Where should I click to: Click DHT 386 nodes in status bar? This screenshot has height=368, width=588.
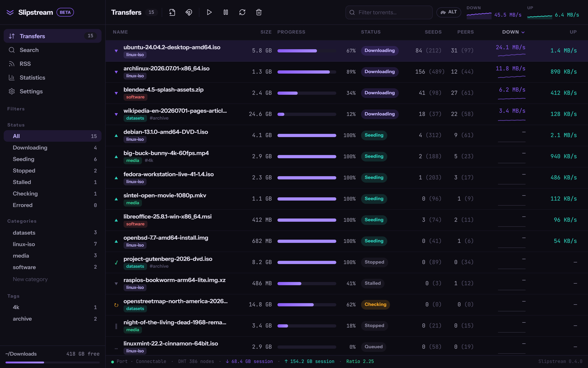point(196,361)
